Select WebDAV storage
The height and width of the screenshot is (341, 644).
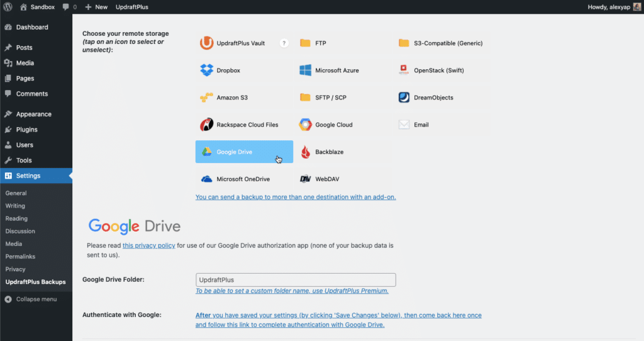coord(343,179)
